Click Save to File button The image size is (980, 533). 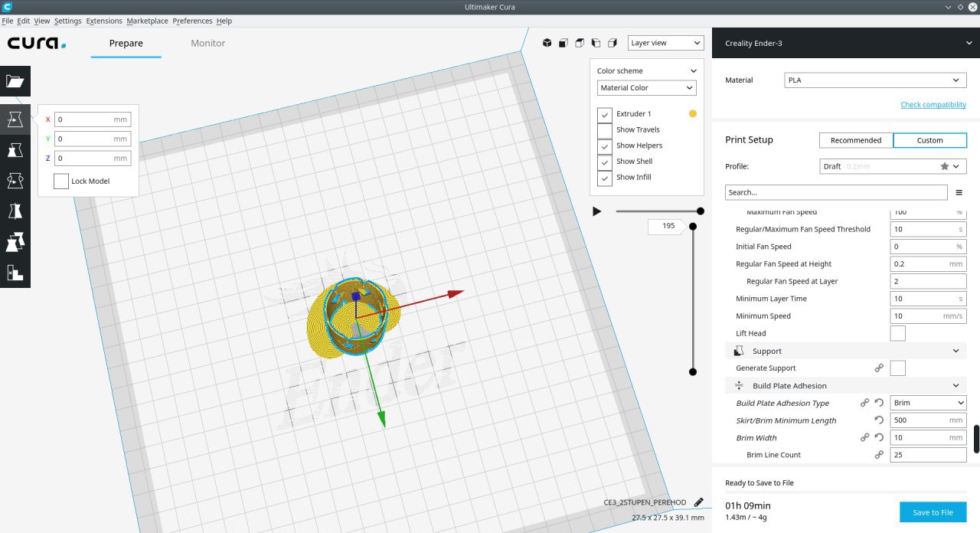click(x=933, y=512)
